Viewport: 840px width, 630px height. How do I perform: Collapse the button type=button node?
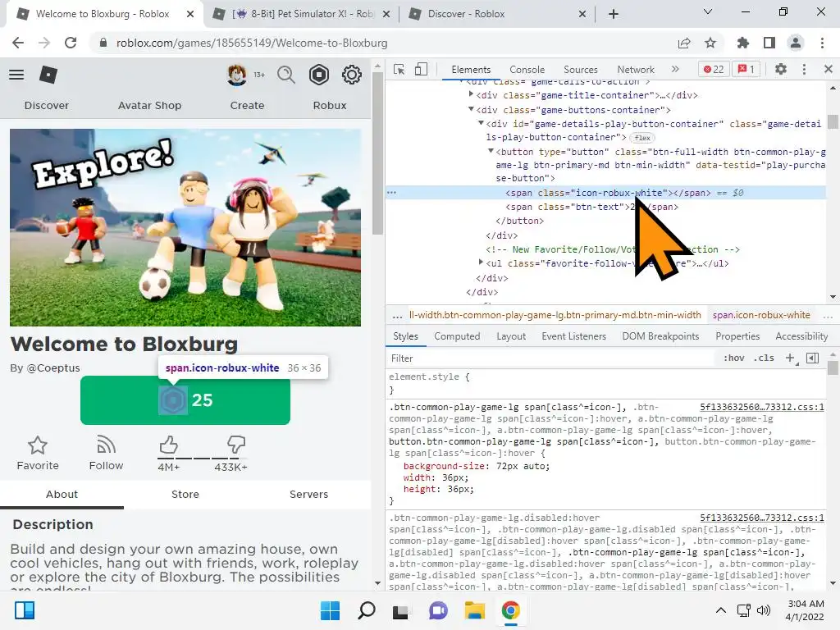pos(491,151)
